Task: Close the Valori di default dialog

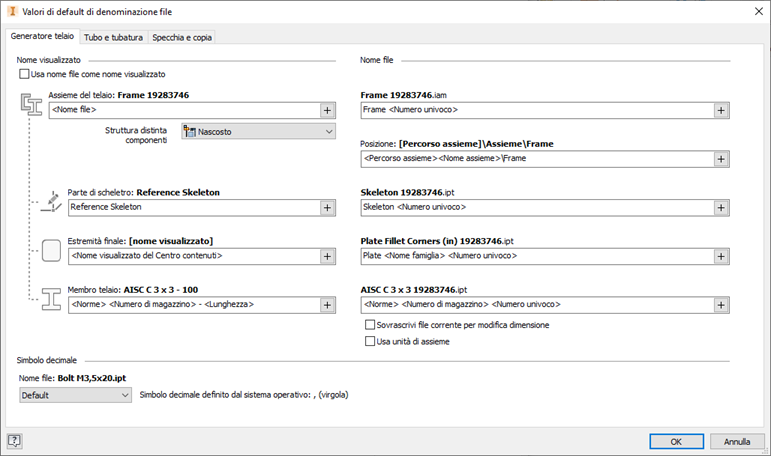Action: tap(755, 11)
